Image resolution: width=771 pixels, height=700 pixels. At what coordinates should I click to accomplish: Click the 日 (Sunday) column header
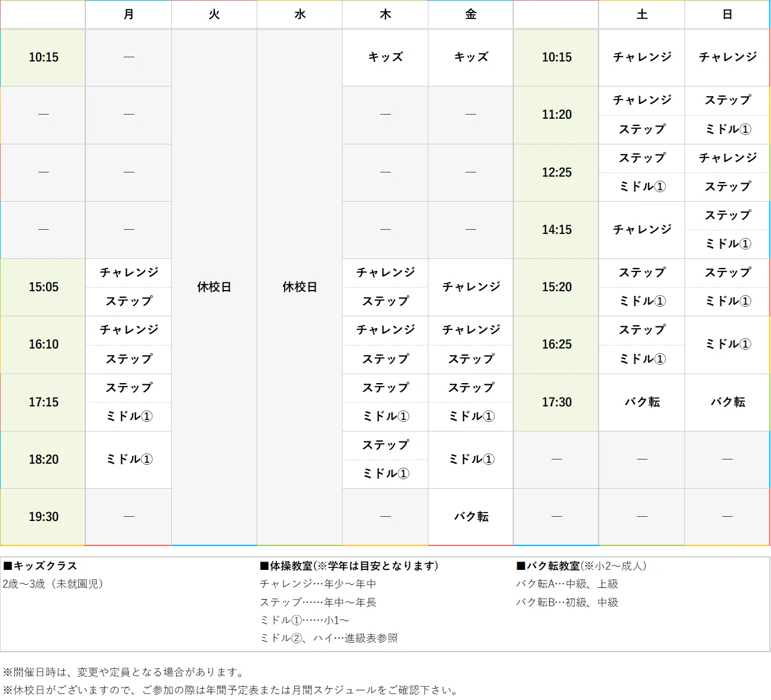(x=727, y=14)
